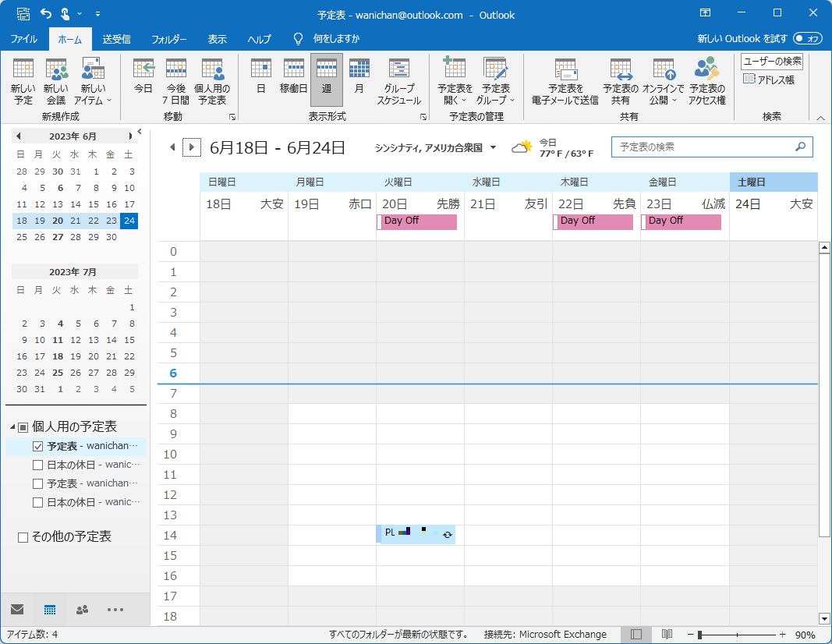
Task: Open the PL appointment at 14:00
Action: coord(416,533)
